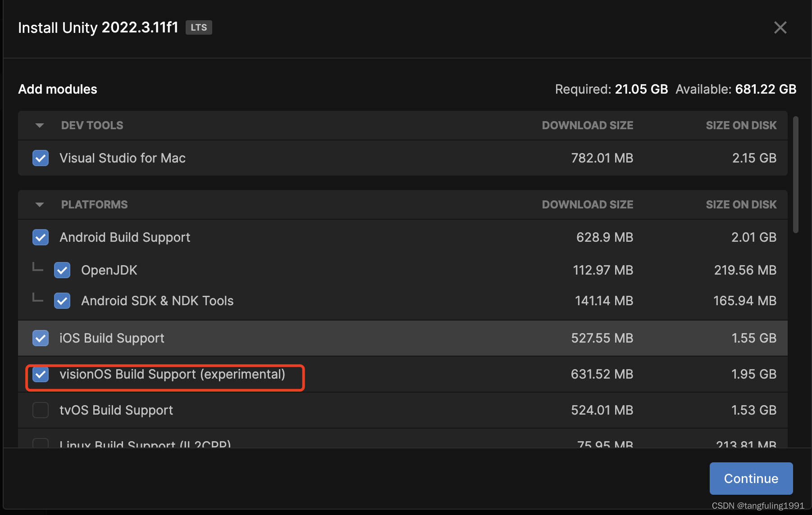The width and height of the screenshot is (812, 515).
Task: Click the tvOS Build Support label
Action: 116,410
